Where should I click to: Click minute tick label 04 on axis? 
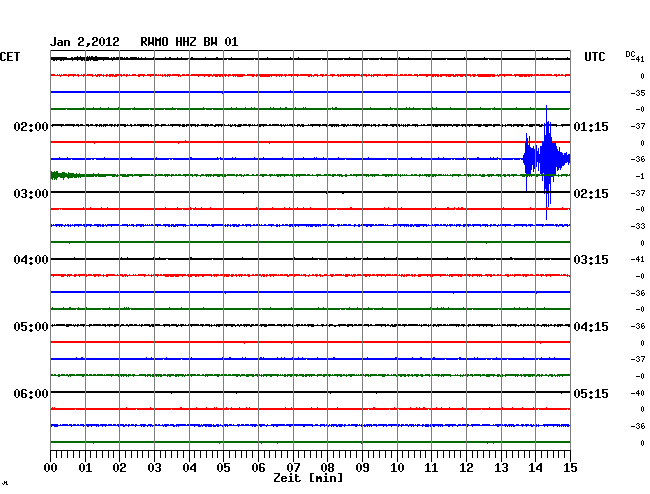pos(189,467)
